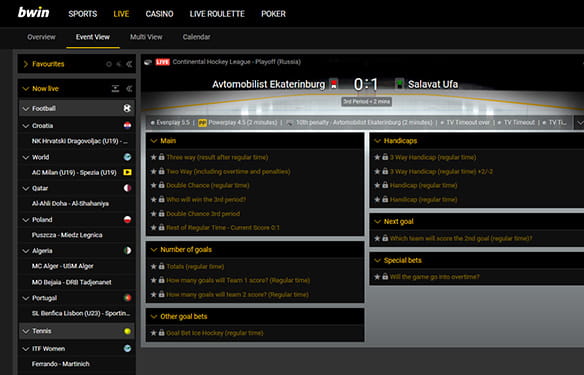
Task: Click the Poland flag icon
Action: [127, 219]
